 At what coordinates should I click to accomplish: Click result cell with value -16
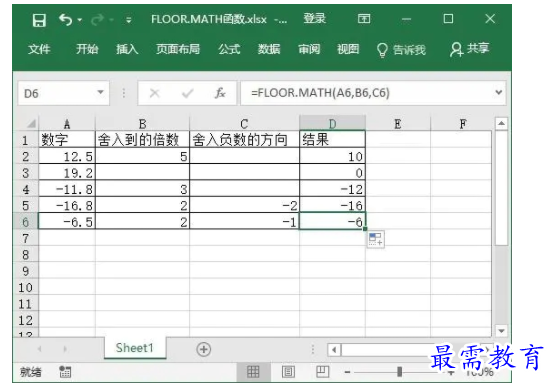pos(332,205)
